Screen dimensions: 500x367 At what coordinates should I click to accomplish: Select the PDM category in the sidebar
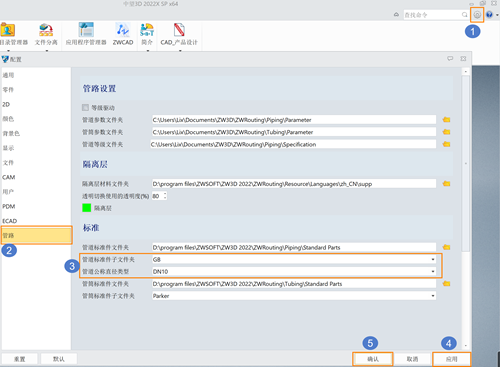click(x=36, y=206)
